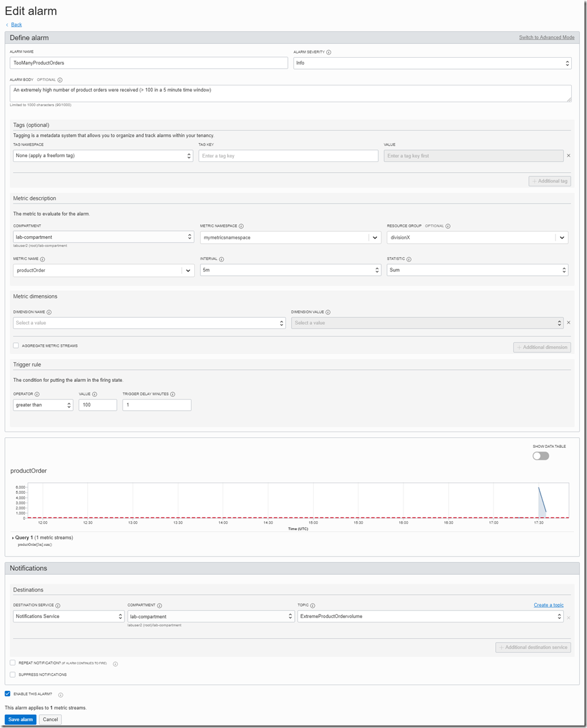Expand the Query 1 metric streams section
The height and width of the screenshot is (728, 587).
[13, 538]
